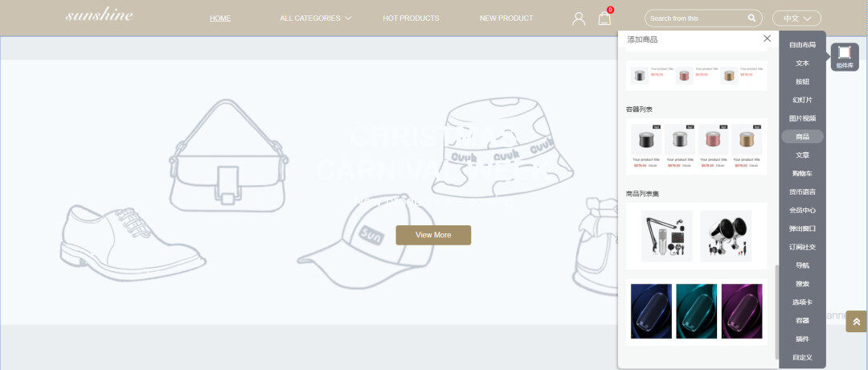This screenshot has width=868, height=370.
Task: Open the shopping bag cart icon
Action: click(x=604, y=18)
